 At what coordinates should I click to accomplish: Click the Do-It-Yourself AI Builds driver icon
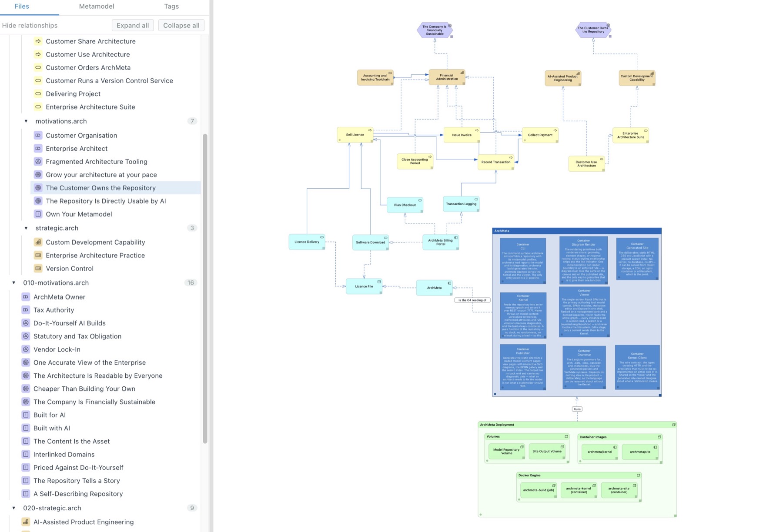(26, 323)
